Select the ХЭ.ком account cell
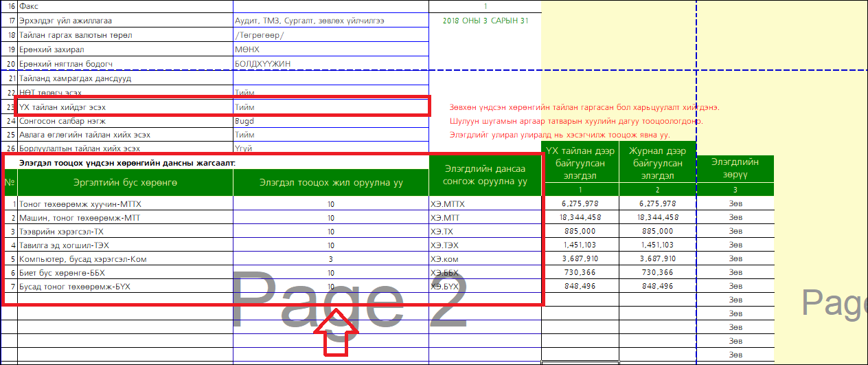This screenshot has height=365, width=868. point(446,259)
